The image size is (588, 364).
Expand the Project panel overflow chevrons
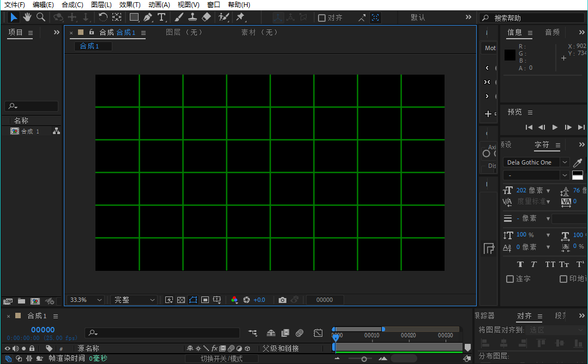[57, 33]
